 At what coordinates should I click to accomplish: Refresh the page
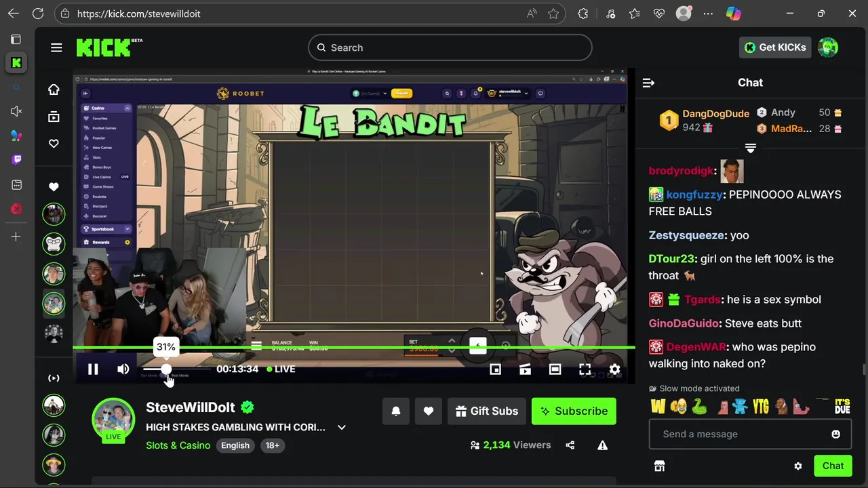click(38, 14)
